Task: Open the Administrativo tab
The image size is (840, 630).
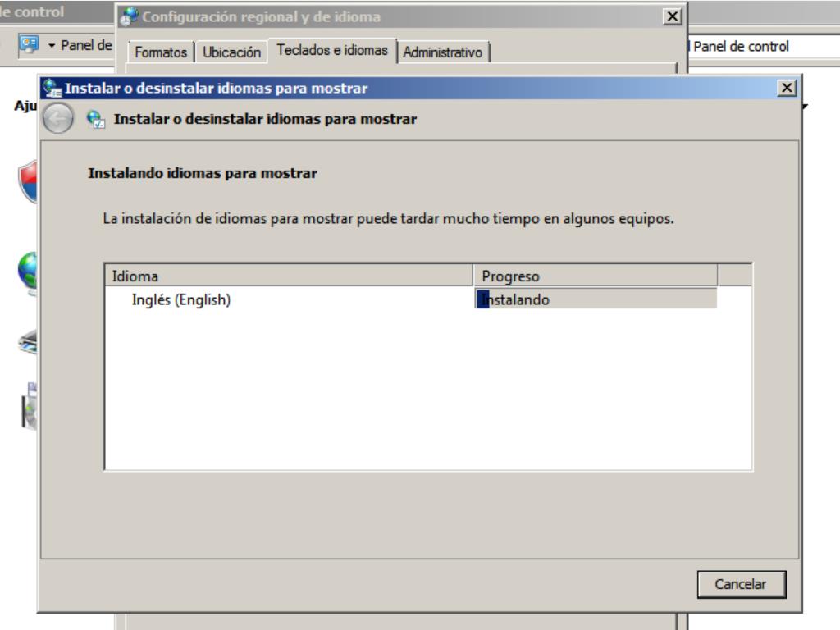Action: coord(444,52)
